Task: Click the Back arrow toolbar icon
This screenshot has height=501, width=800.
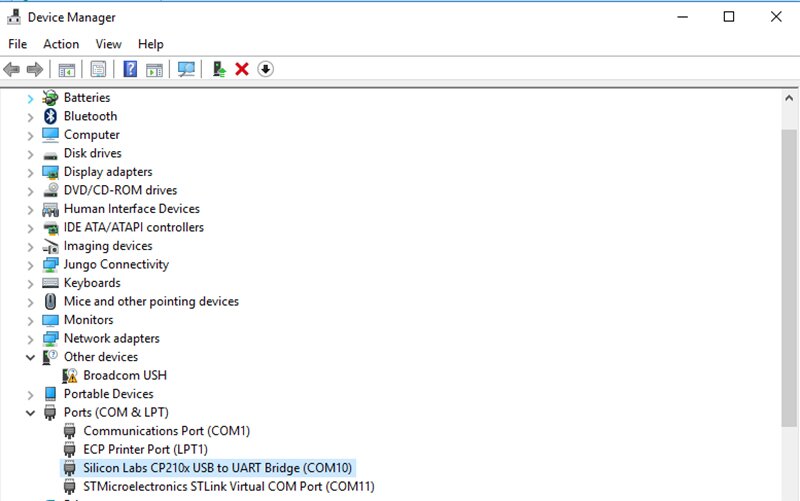Action: coord(11,69)
